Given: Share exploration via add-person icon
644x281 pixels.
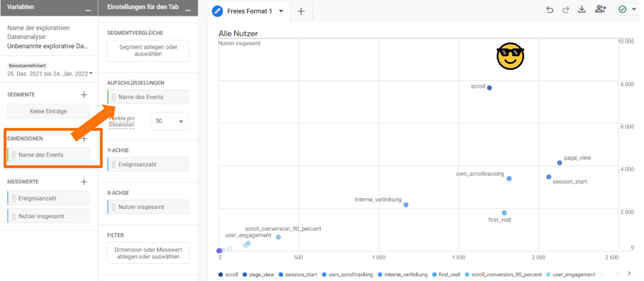Looking at the screenshot, I should (x=600, y=9).
